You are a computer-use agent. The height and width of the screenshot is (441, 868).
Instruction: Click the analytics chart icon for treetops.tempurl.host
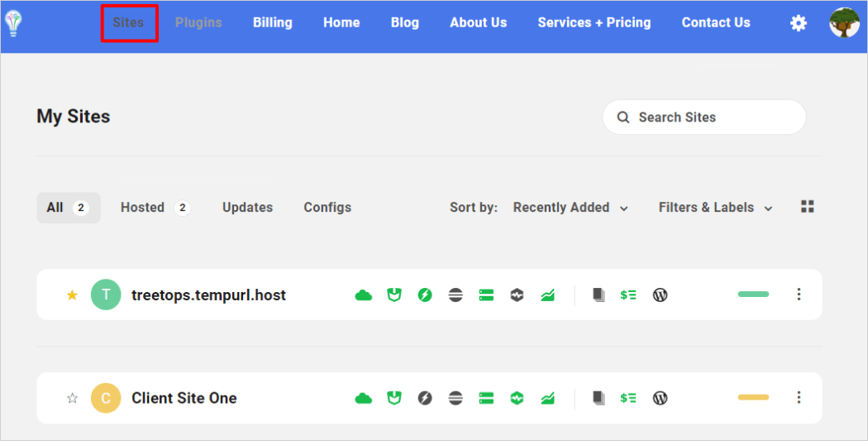coord(547,295)
